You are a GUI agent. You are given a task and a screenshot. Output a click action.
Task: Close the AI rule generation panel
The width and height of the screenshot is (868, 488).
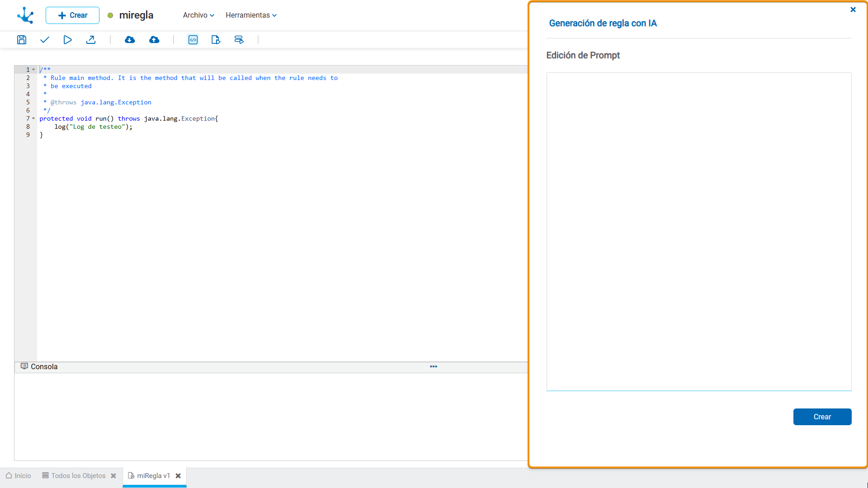(x=853, y=9)
